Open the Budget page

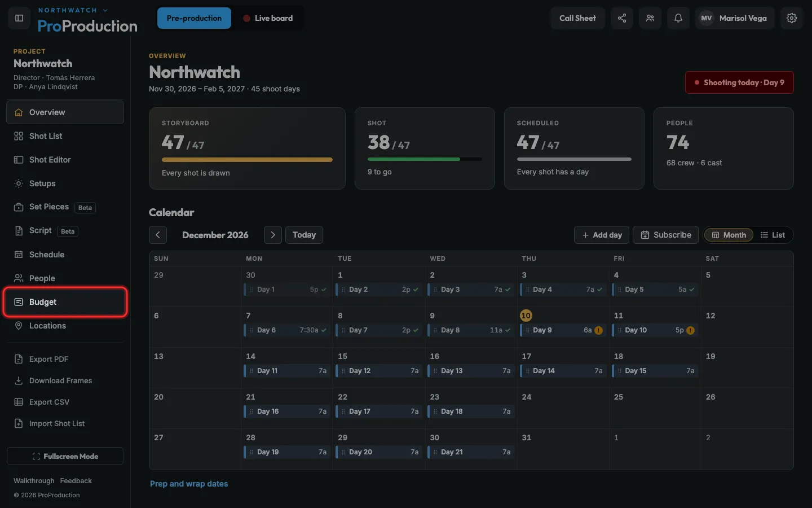tap(65, 302)
